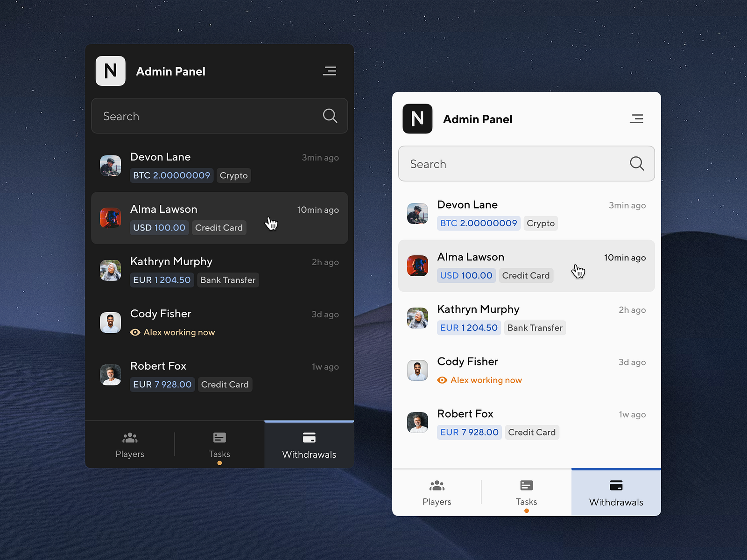Open the Tasks icon in dark bottom bar
The image size is (747, 560).
(219, 437)
